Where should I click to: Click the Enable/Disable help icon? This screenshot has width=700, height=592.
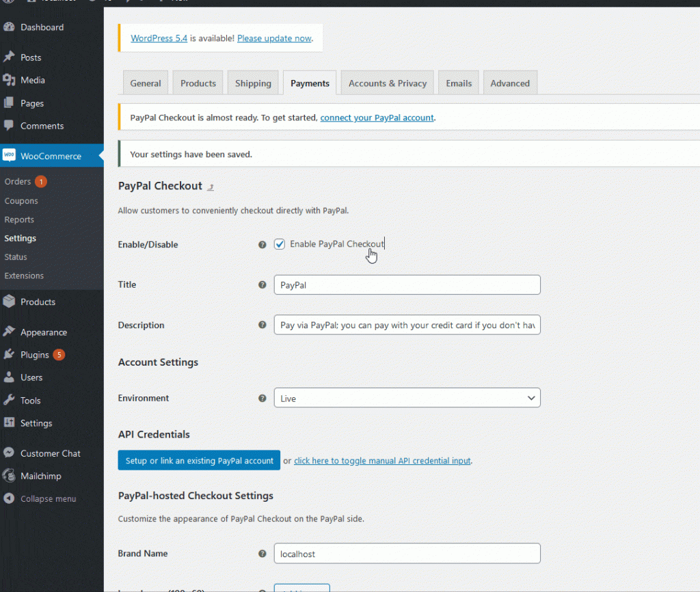262,244
